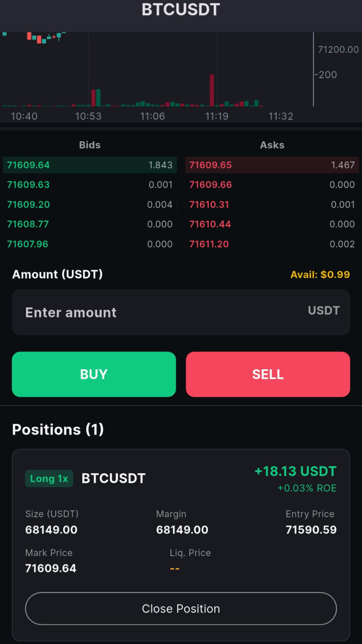This screenshot has width=362, height=644.
Task: Tap the 71200.00 price axis label
Action: click(338, 50)
